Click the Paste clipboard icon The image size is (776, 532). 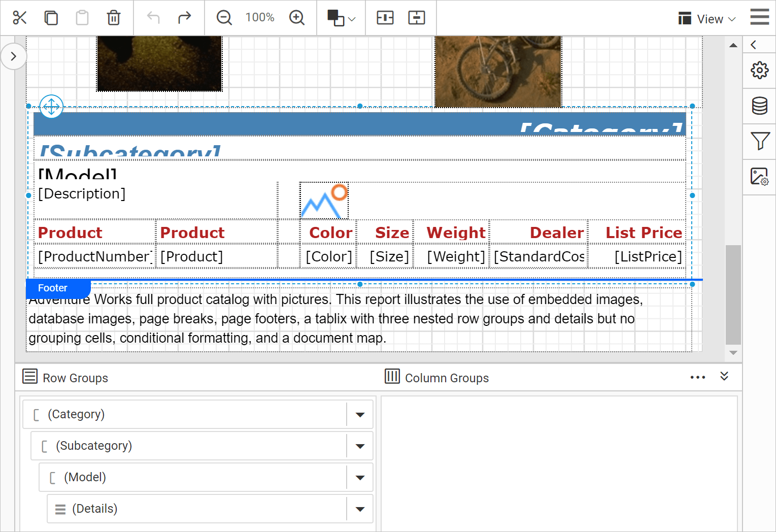click(x=82, y=18)
